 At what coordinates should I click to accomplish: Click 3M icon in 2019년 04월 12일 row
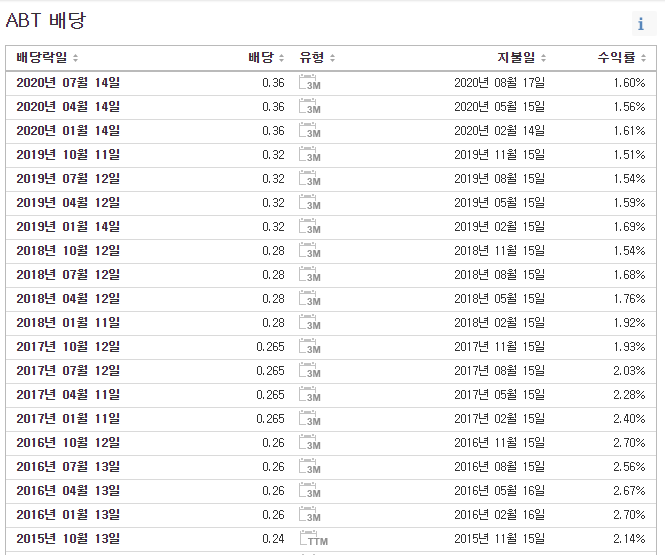click(x=310, y=202)
